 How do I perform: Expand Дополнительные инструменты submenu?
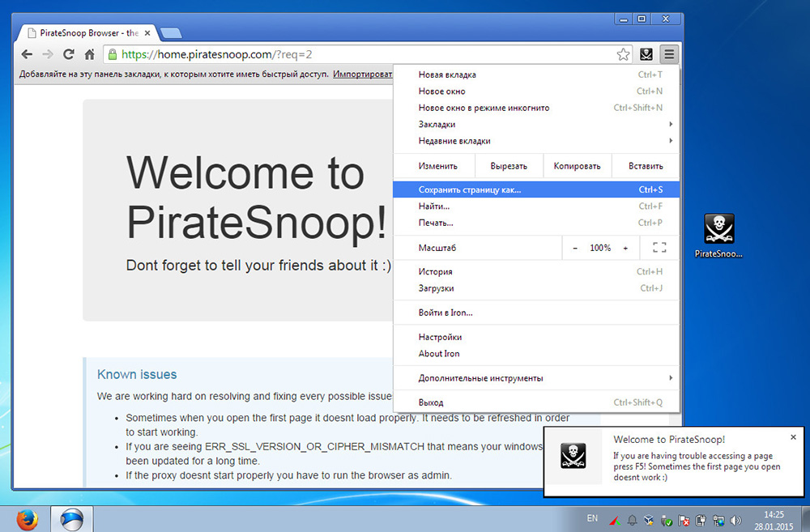click(x=536, y=378)
